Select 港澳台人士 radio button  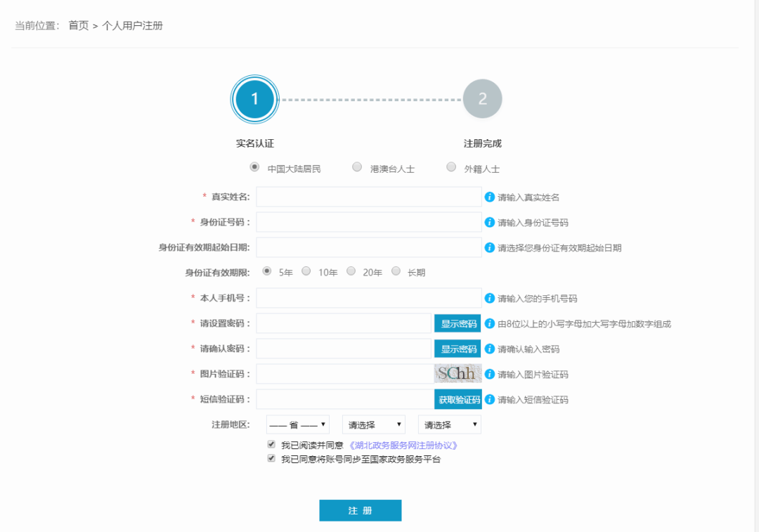pos(357,167)
